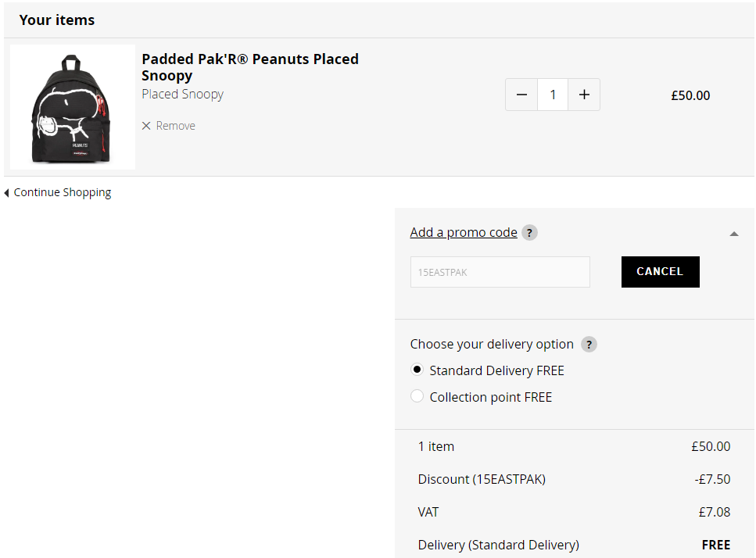Image resolution: width=756 pixels, height=558 pixels.
Task: Click the quantity number field
Action: coord(553,95)
